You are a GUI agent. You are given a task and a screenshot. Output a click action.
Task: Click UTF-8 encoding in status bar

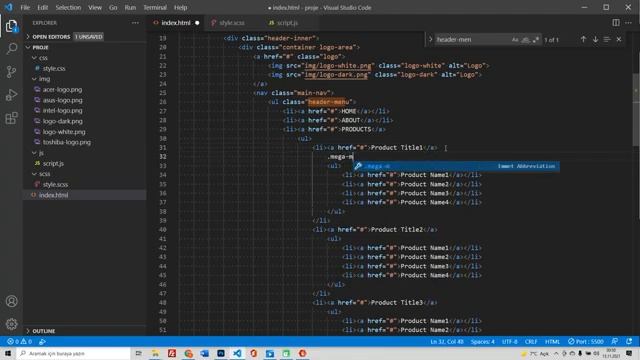point(510,342)
